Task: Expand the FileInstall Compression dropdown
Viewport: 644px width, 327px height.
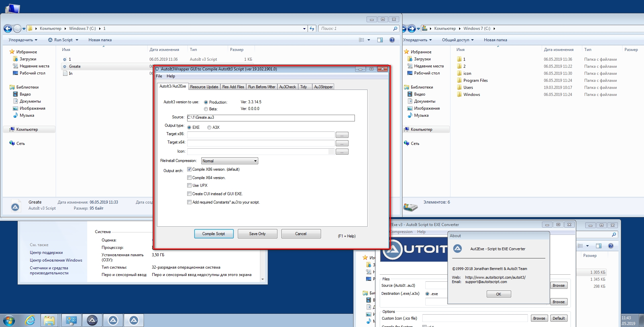Action: pyautogui.click(x=229, y=161)
